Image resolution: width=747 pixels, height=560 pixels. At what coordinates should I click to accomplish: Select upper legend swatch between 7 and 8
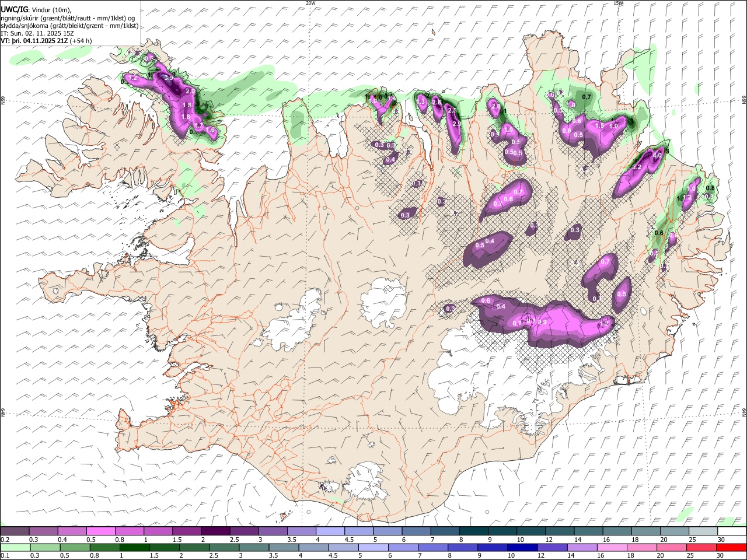[x=445, y=531]
